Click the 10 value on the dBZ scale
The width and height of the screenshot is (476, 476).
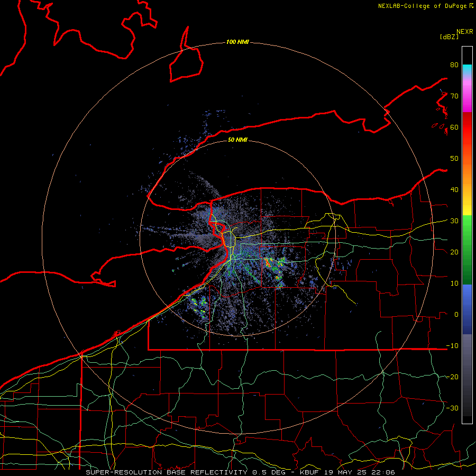[x=454, y=283]
